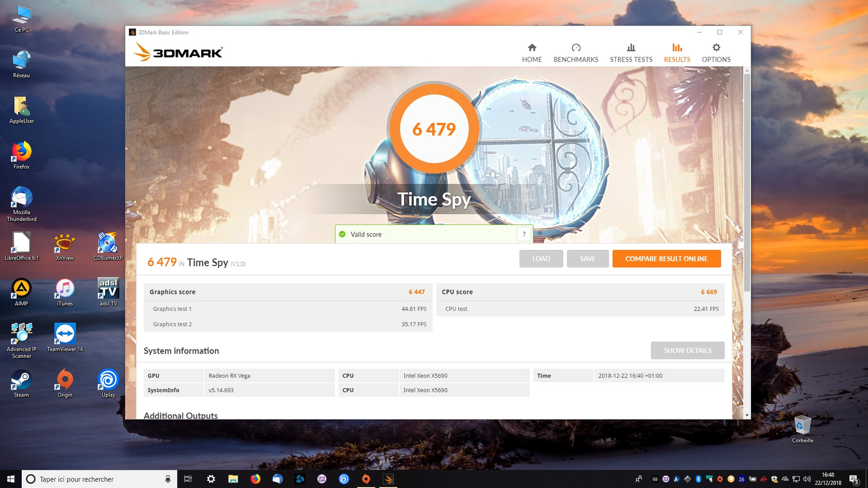Screen dimensions: 868x488
Task: Click the Graphics score value 6 447
Action: pyautogui.click(x=417, y=292)
